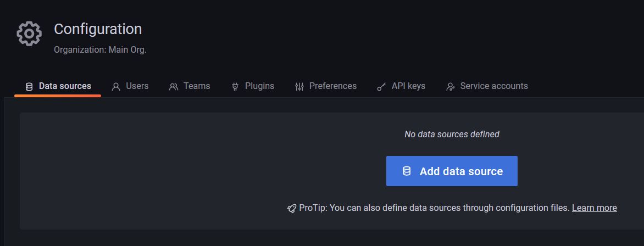Click the Configuration page heading

point(98,29)
